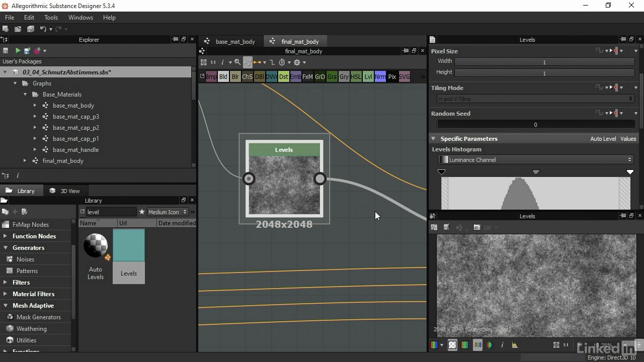The width and height of the screenshot is (644, 362).
Task: Open the Medium Icon size dropdown
Action: click(x=168, y=212)
